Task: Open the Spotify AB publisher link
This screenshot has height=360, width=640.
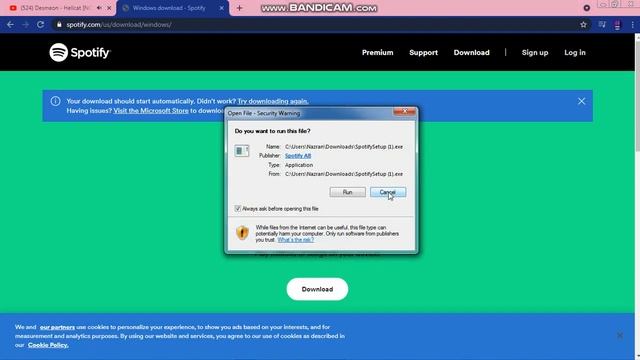Action: click(298, 156)
